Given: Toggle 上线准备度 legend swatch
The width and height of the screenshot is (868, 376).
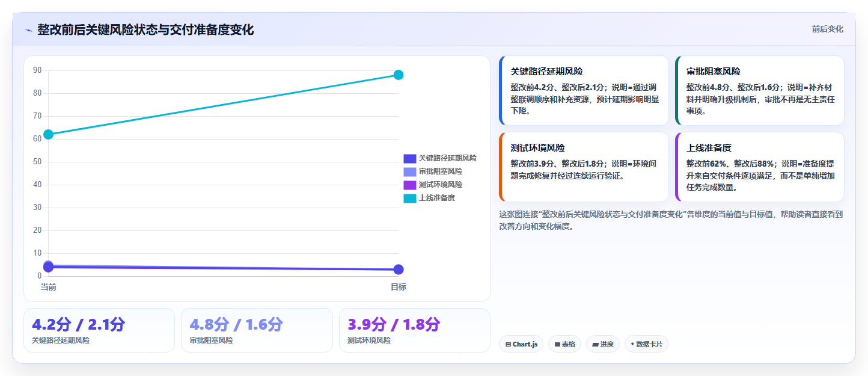Looking at the screenshot, I should [x=409, y=198].
